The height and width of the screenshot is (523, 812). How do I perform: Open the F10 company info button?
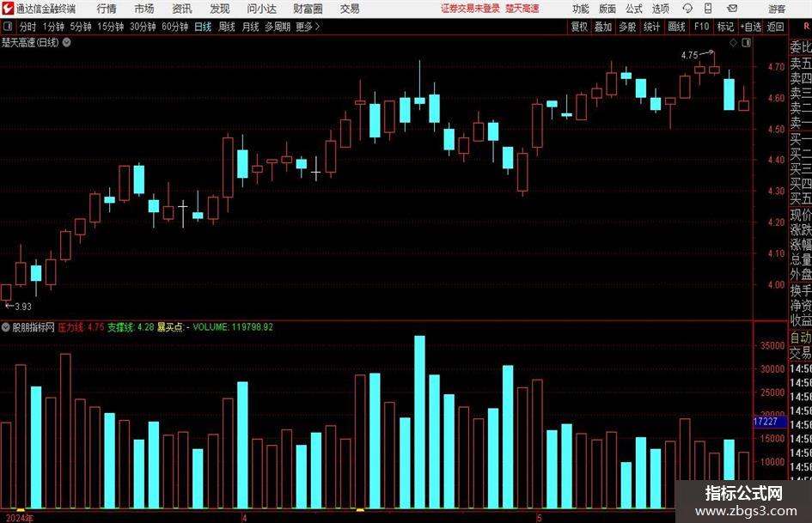click(x=701, y=27)
